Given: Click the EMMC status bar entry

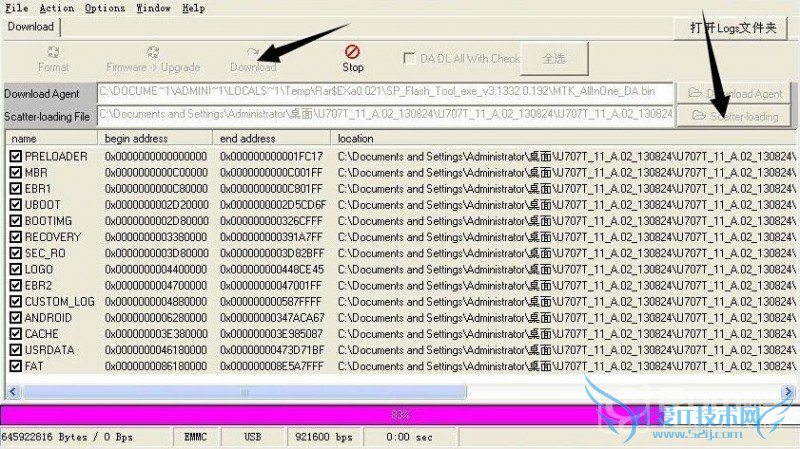Looking at the screenshot, I should [195, 437].
